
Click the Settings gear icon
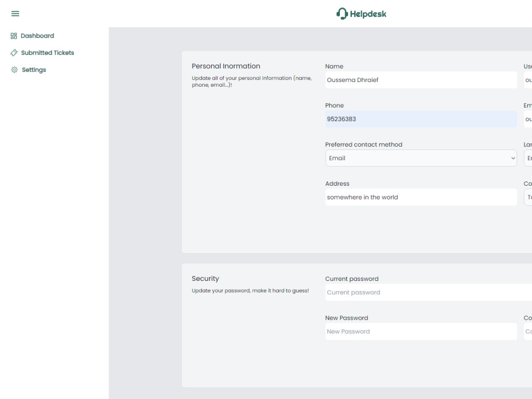pyautogui.click(x=14, y=70)
